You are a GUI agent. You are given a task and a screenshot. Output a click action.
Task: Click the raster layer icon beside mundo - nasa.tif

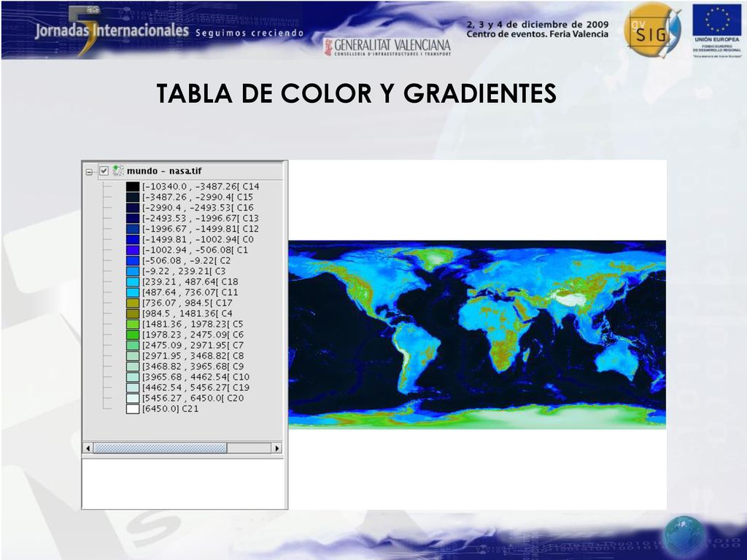pyautogui.click(x=118, y=171)
